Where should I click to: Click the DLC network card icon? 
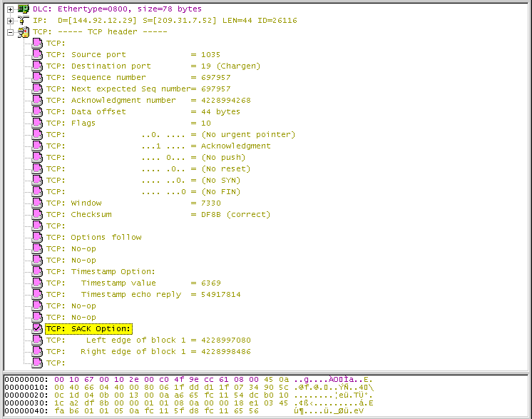pyautogui.click(x=23, y=9)
